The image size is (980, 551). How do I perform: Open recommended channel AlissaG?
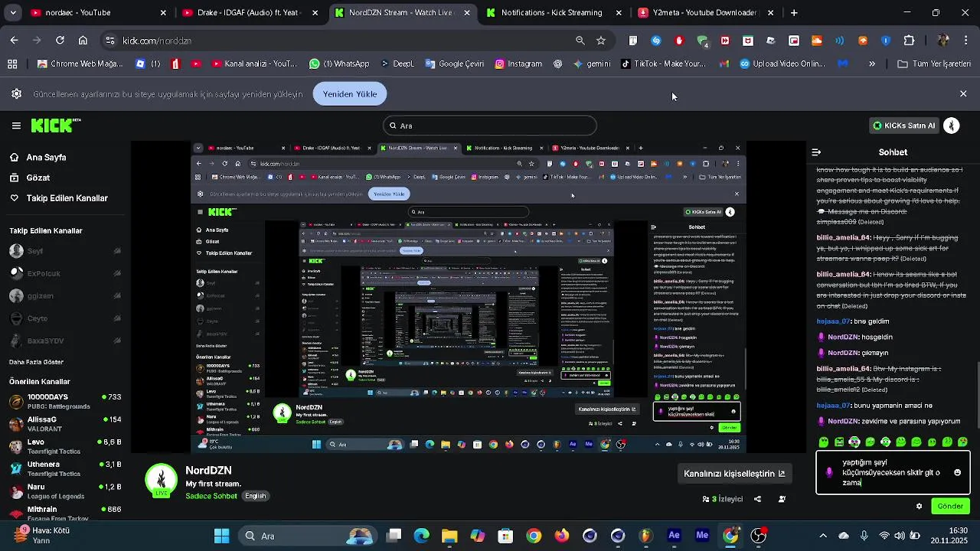point(65,423)
